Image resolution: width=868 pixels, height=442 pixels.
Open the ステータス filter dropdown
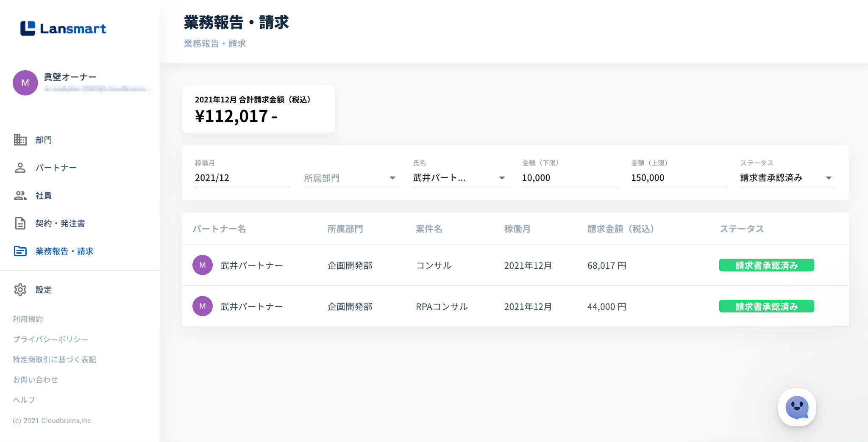(788, 178)
